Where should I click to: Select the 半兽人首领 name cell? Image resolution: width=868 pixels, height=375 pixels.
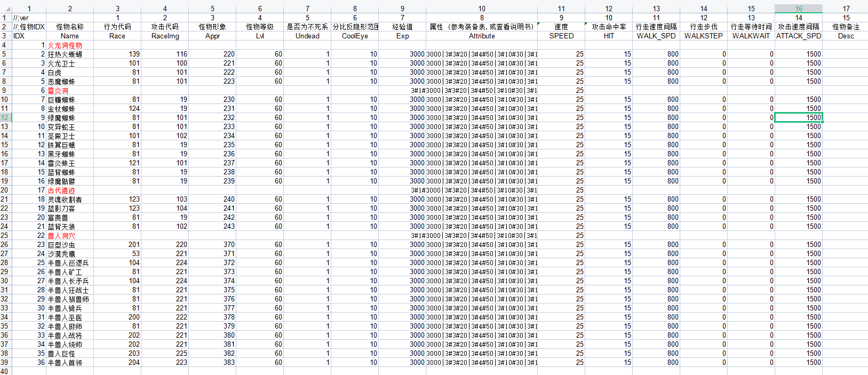pos(69,363)
